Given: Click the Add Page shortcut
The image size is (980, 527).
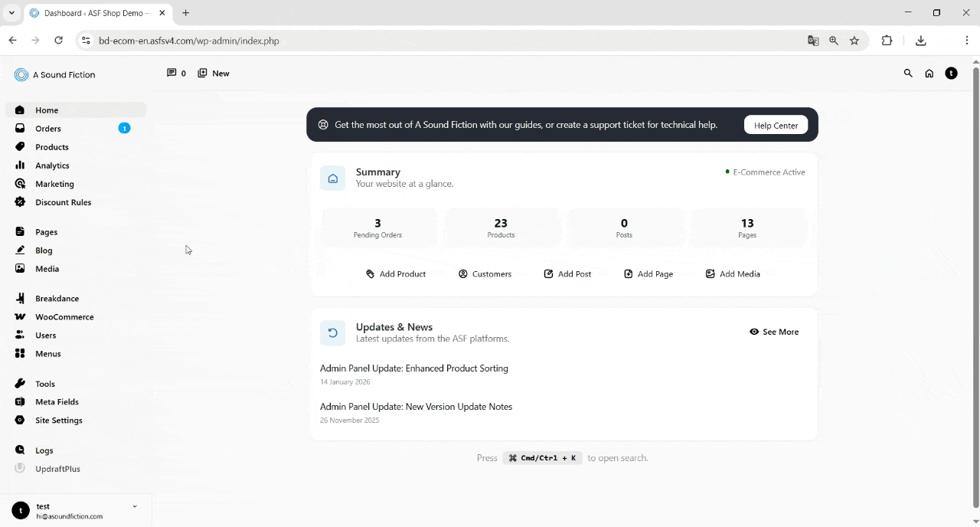Looking at the screenshot, I should (648, 273).
